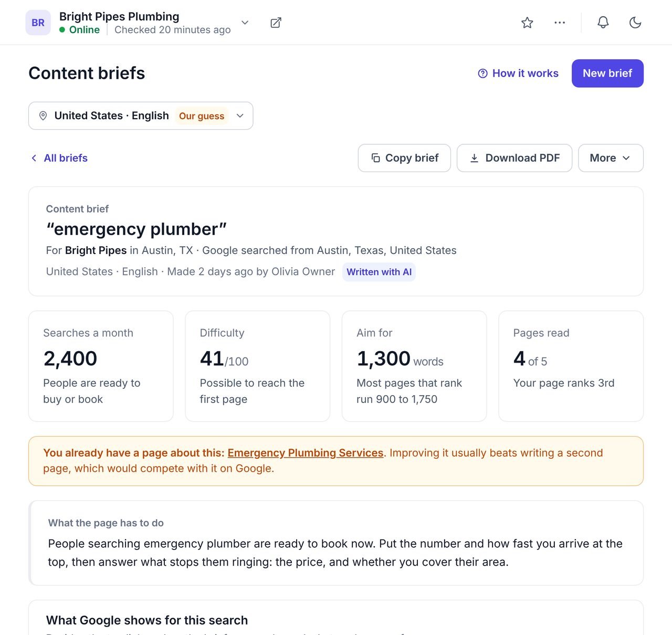The width and height of the screenshot is (672, 635).
Task: Open the three-dot options menu
Action: (560, 23)
